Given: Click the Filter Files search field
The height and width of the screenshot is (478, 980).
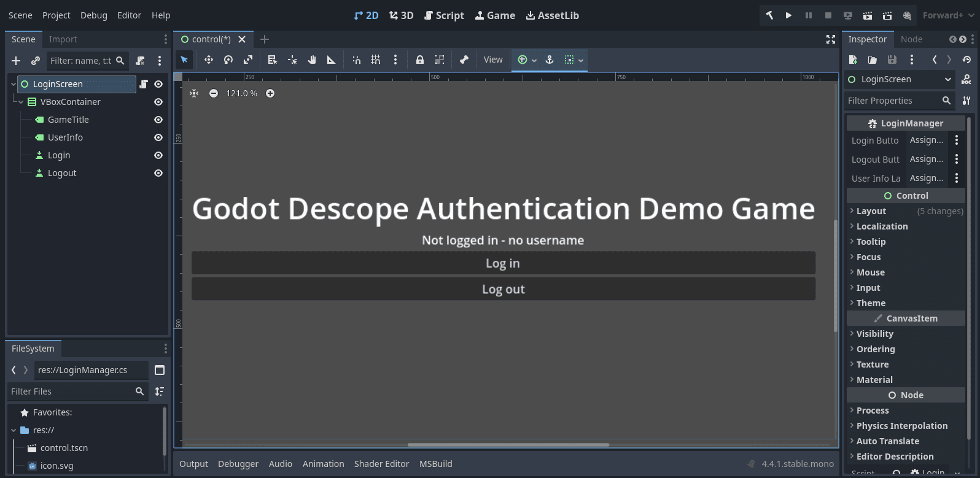Looking at the screenshot, I should [x=71, y=391].
